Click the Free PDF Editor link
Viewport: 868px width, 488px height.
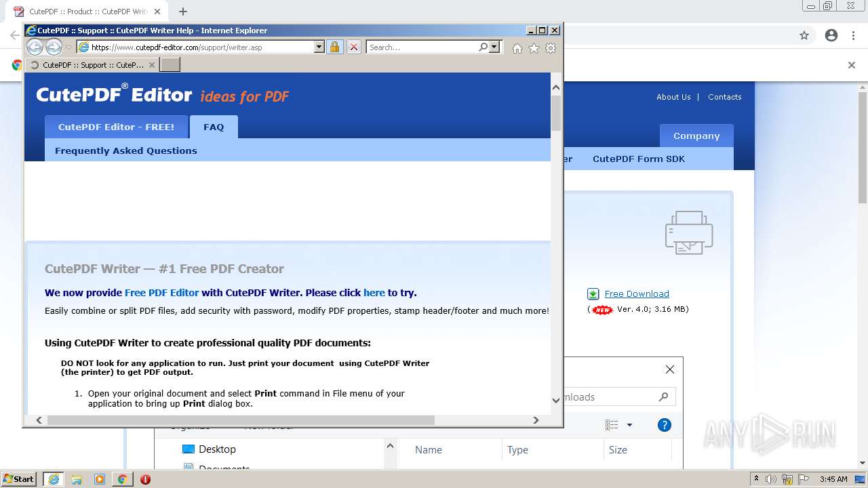[x=161, y=293]
